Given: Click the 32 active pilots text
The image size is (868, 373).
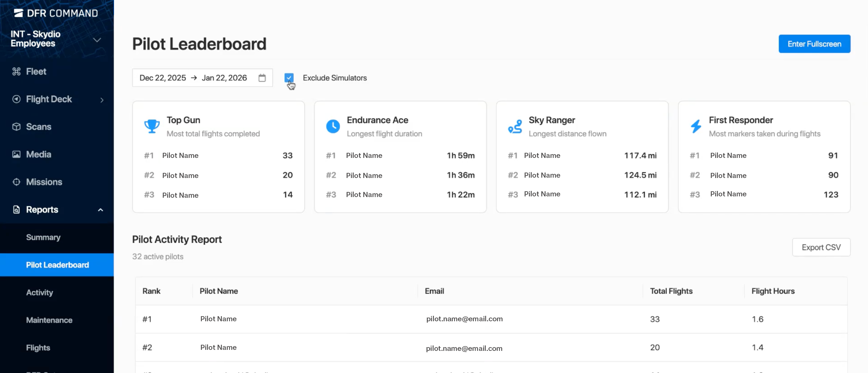Looking at the screenshot, I should point(158,257).
